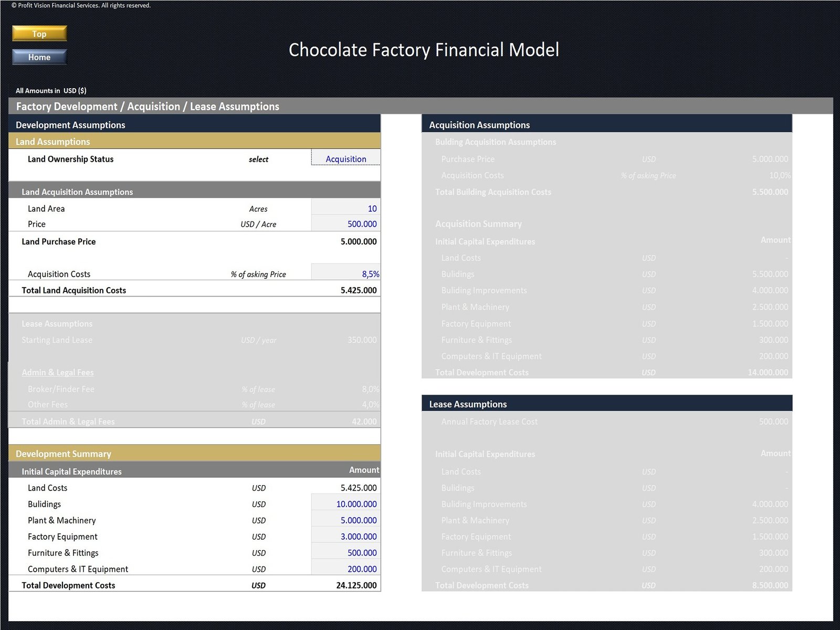Click the Price per Acre input cell
Screen dimensions: 840x630
(x=345, y=224)
